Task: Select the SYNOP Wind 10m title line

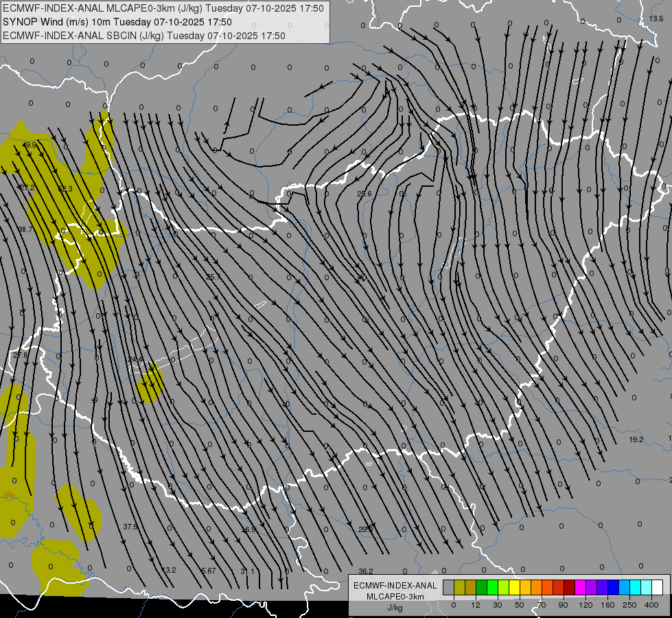Action: [x=117, y=22]
